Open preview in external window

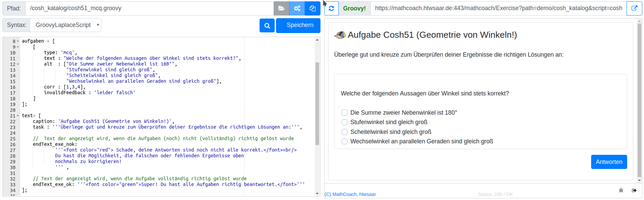point(634,8)
